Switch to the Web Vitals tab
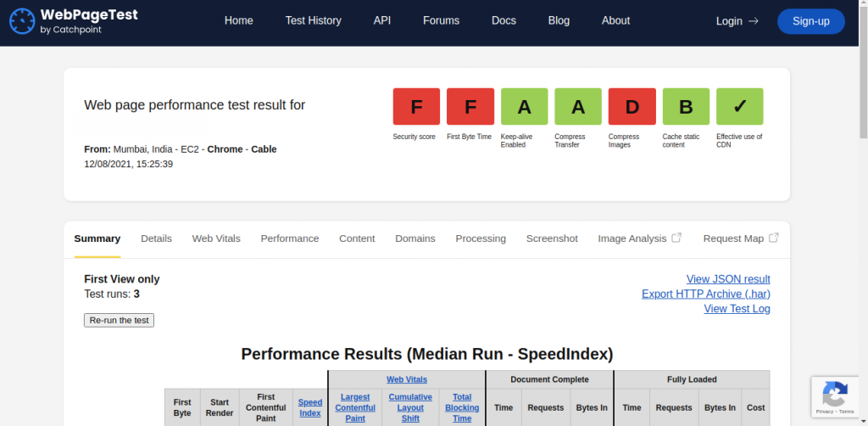This screenshot has width=868, height=426. click(x=216, y=238)
